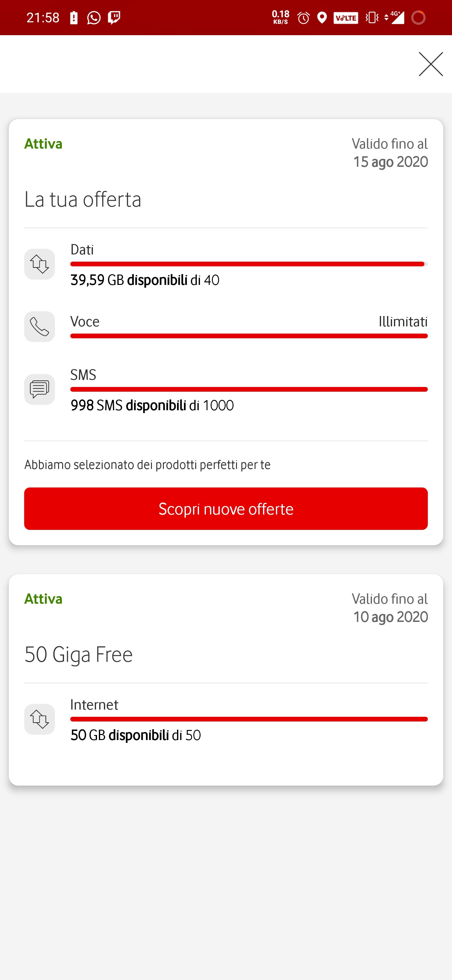Tap the Twitch notification icon in status bar
This screenshot has height=980, width=452.
tap(114, 18)
